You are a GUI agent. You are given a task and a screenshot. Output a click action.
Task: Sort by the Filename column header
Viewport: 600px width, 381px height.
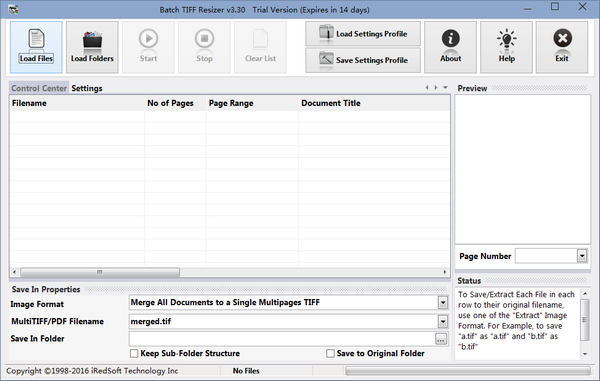77,103
